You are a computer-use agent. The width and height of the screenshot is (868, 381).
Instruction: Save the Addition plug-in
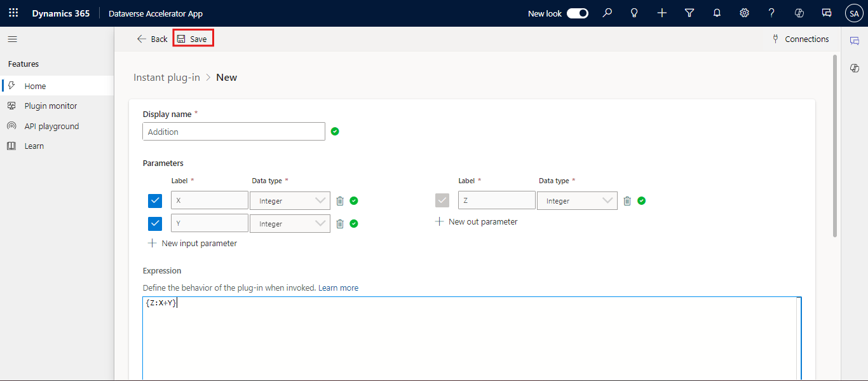click(193, 38)
